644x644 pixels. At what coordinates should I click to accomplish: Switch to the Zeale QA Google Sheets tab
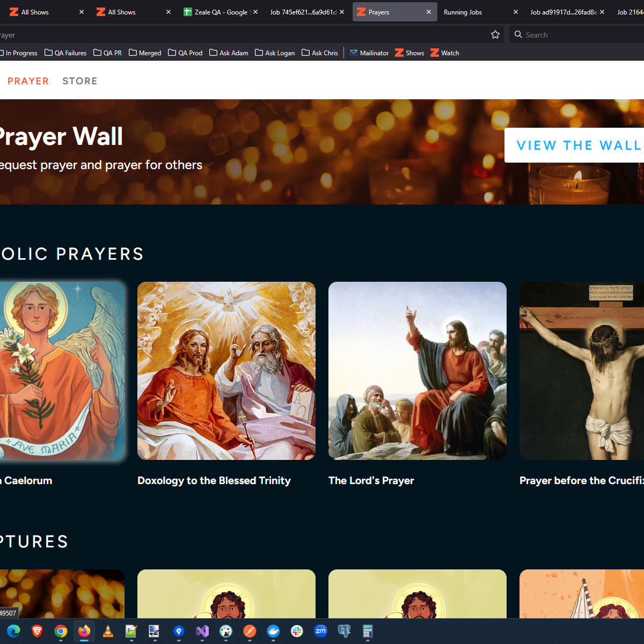[x=217, y=12]
